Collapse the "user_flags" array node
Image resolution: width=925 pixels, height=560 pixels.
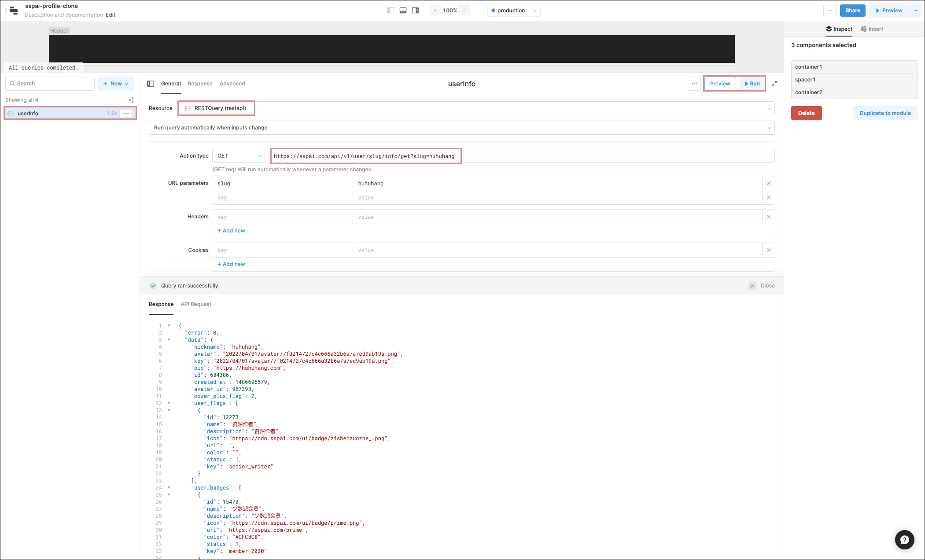pyautogui.click(x=169, y=403)
